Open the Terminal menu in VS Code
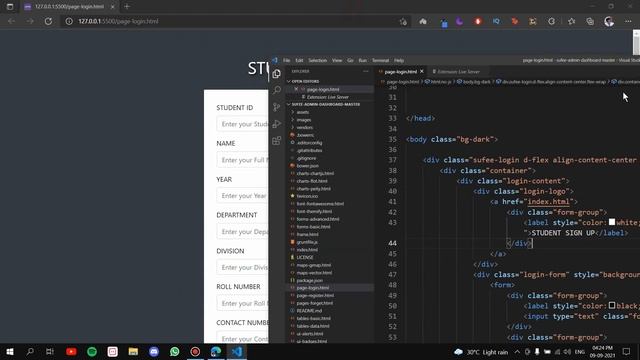Image resolution: width=640 pixels, height=360 pixels. pyautogui.click(x=380, y=60)
